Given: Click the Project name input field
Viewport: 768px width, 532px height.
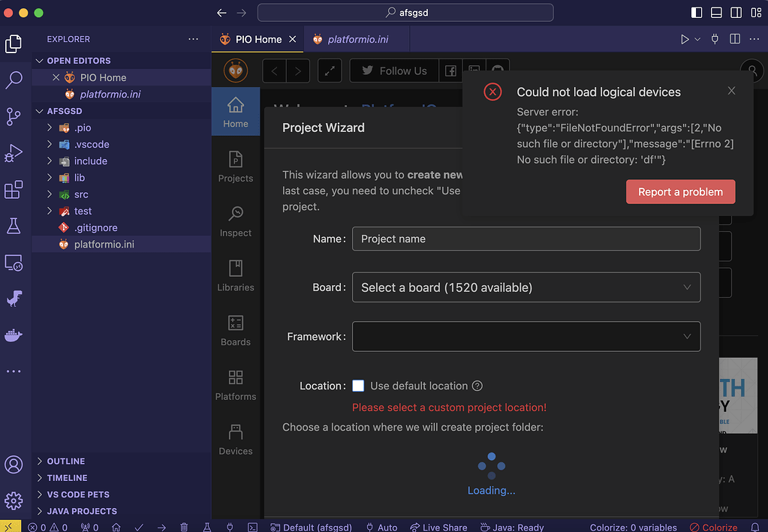Looking at the screenshot, I should [x=526, y=239].
